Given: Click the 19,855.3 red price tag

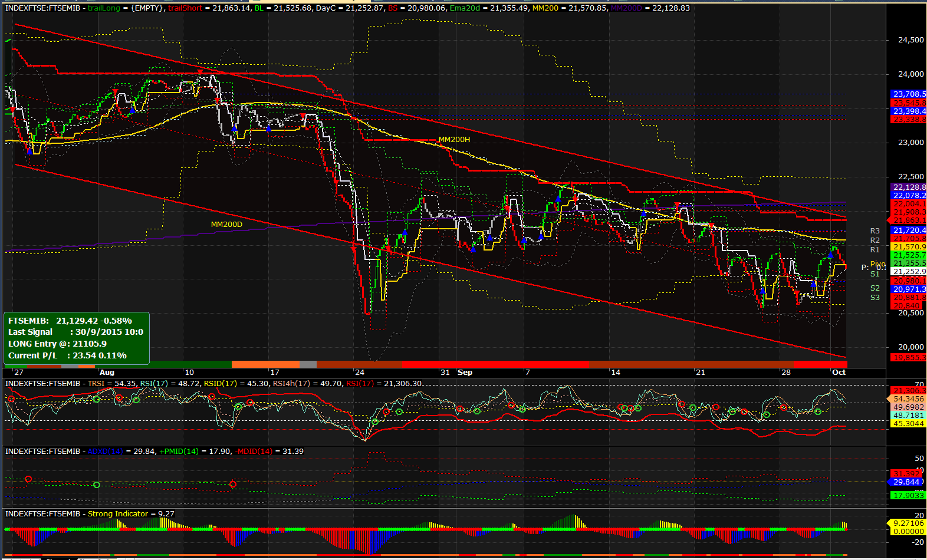Looking at the screenshot, I should [909, 358].
